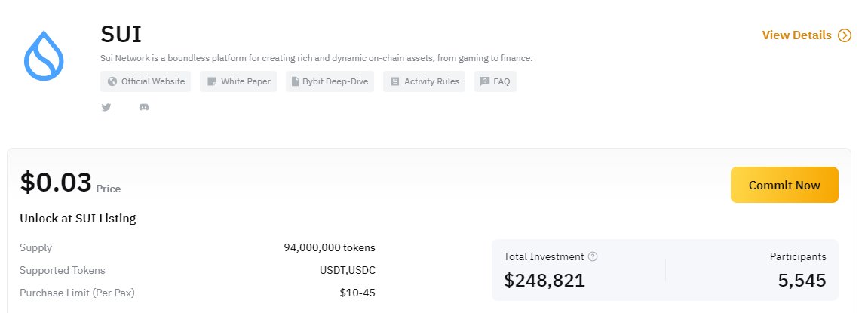The height and width of the screenshot is (313, 868).
Task: Open the Discord icon link
Action: [x=144, y=107]
